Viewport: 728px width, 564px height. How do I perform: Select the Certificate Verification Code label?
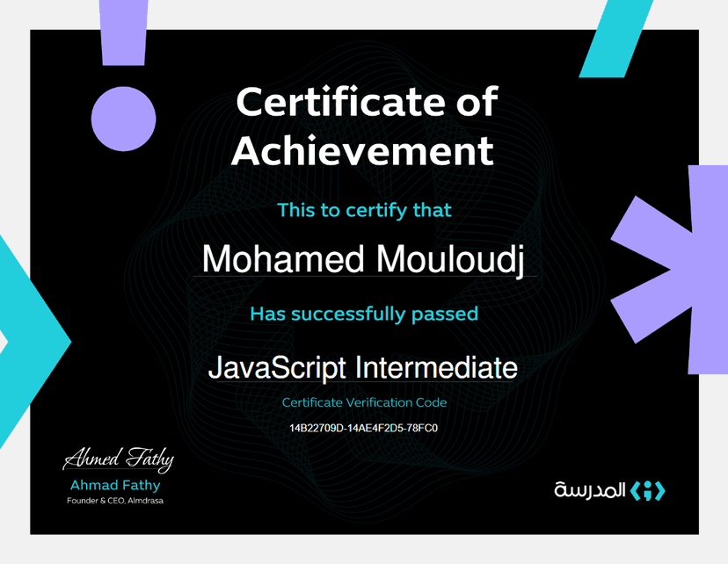(363, 402)
